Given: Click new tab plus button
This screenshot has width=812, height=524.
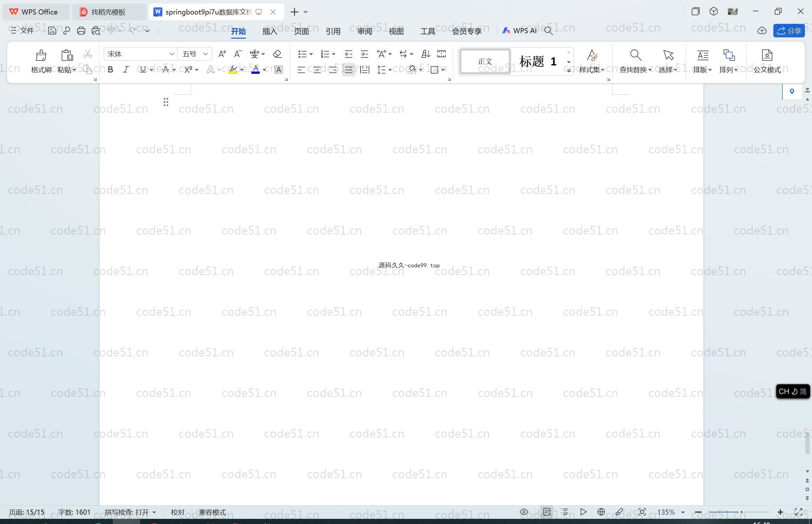Looking at the screenshot, I should [294, 12].
